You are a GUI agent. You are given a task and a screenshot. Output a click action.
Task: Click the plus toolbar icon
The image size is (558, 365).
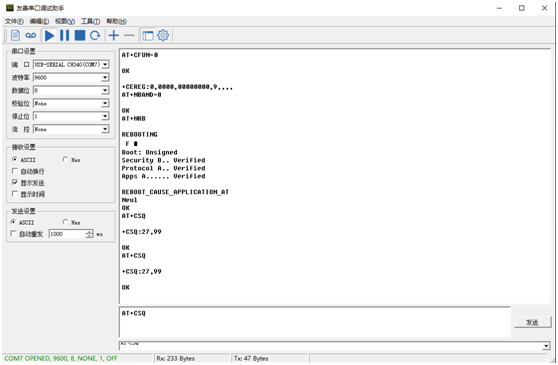[114, 36]
